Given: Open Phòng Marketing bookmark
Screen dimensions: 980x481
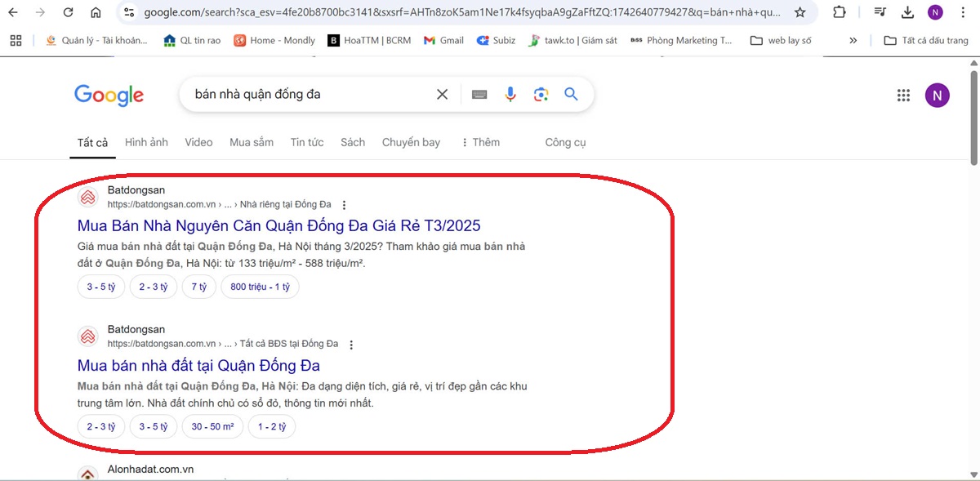Looking at the screenshot, I should pyautogui.click(x=681, y=40).
